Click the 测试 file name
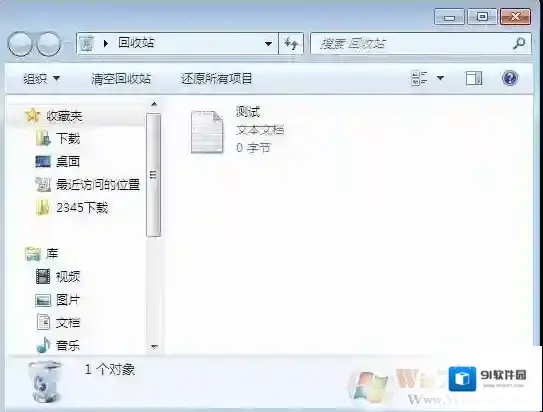The height and width of the screenshot is (412, 543). point(248,112)
